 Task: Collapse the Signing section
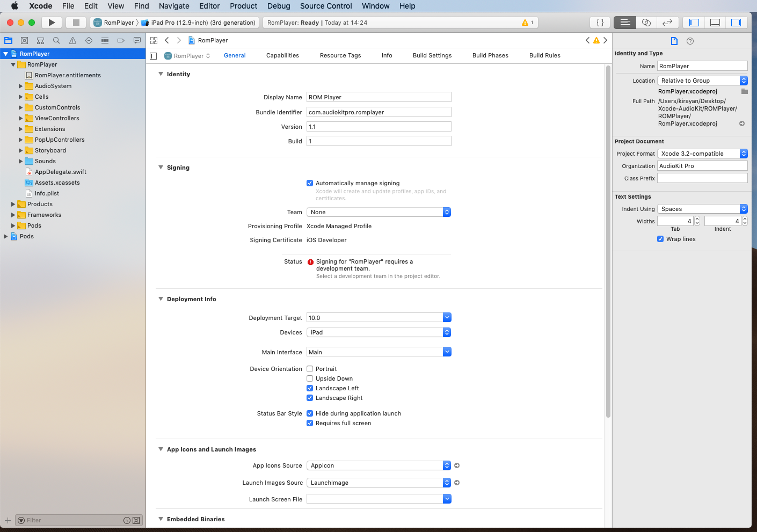tap(161, 167)
